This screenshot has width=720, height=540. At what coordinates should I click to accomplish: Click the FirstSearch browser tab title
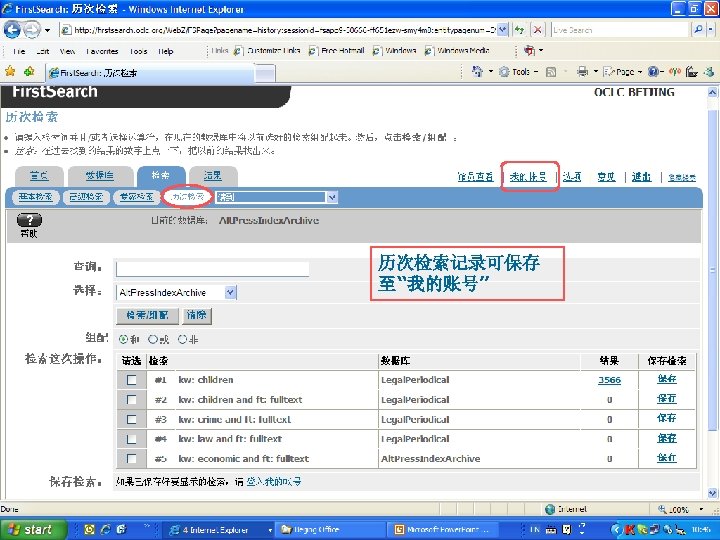pos(99,73)
